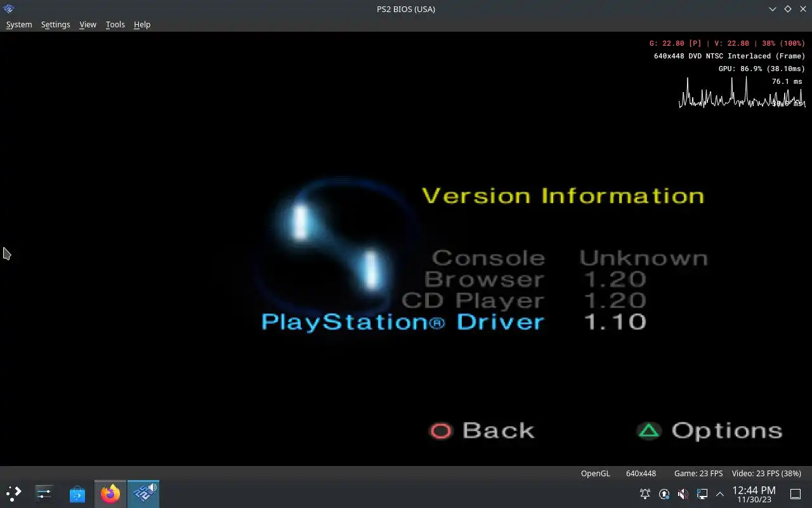The height and width of the screenshot is (508, 812).
Task: Click the system updates tray icon
Action: pos(664,494)
